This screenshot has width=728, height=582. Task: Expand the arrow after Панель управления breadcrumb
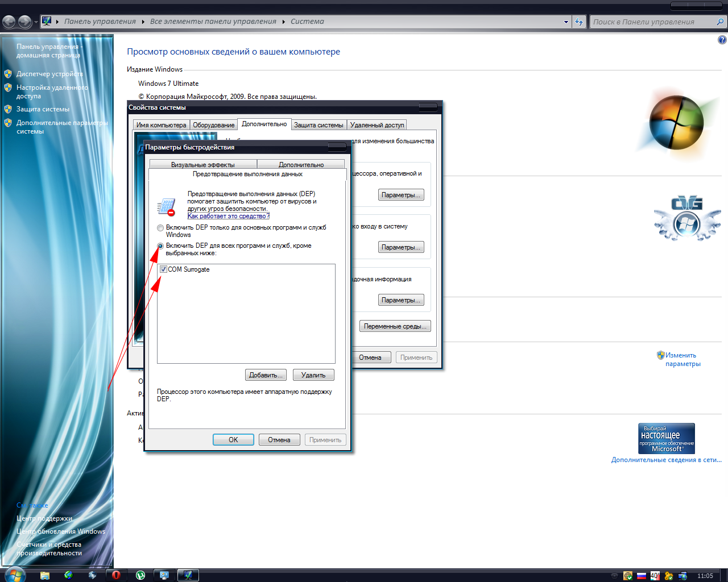click(x=143, y=22)
